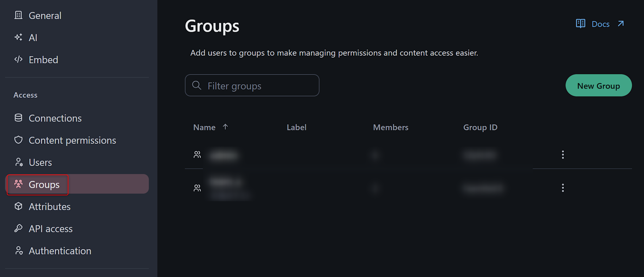Open the Authentication settings page

point(60,251)
